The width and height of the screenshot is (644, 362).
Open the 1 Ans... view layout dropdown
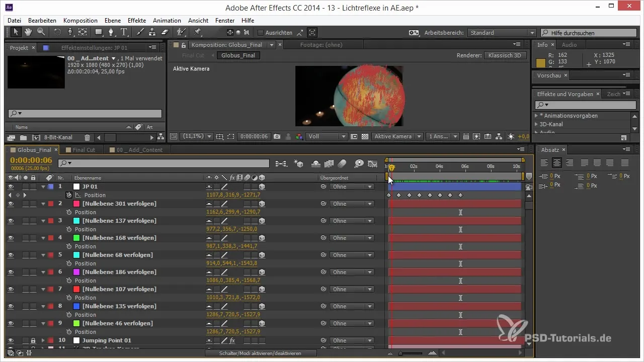(x=443, y=136)
